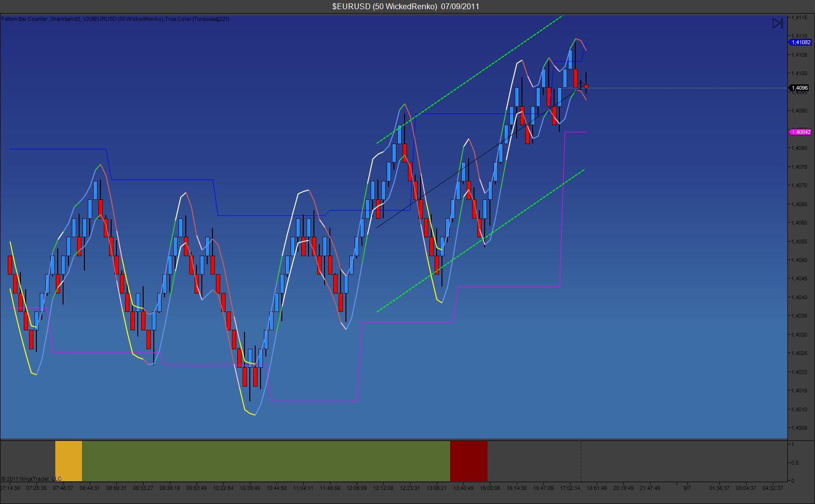This screenshot has height=504, width=815.
Task: Click the 1,4030 price axis label
Action: [799, 335]
